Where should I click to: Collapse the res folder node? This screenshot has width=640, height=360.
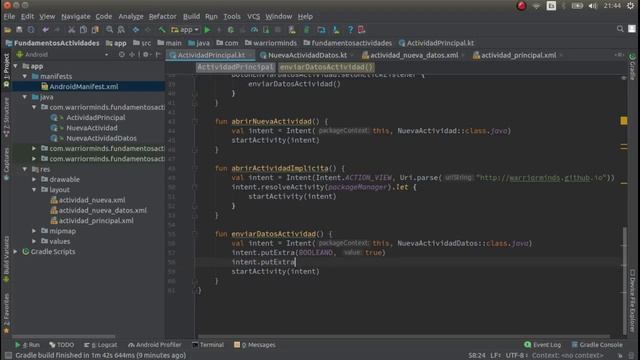tap(25, 169)
